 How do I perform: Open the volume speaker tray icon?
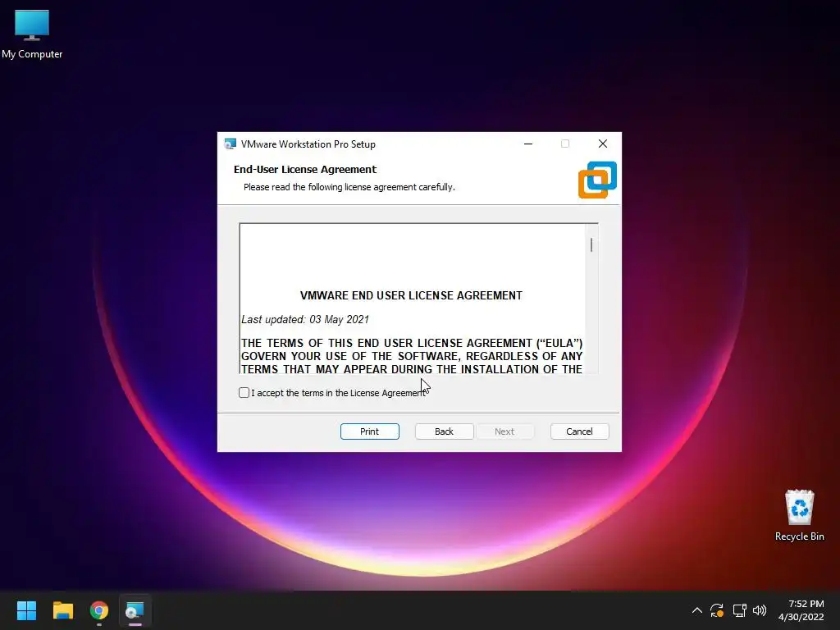coord(760,610)
